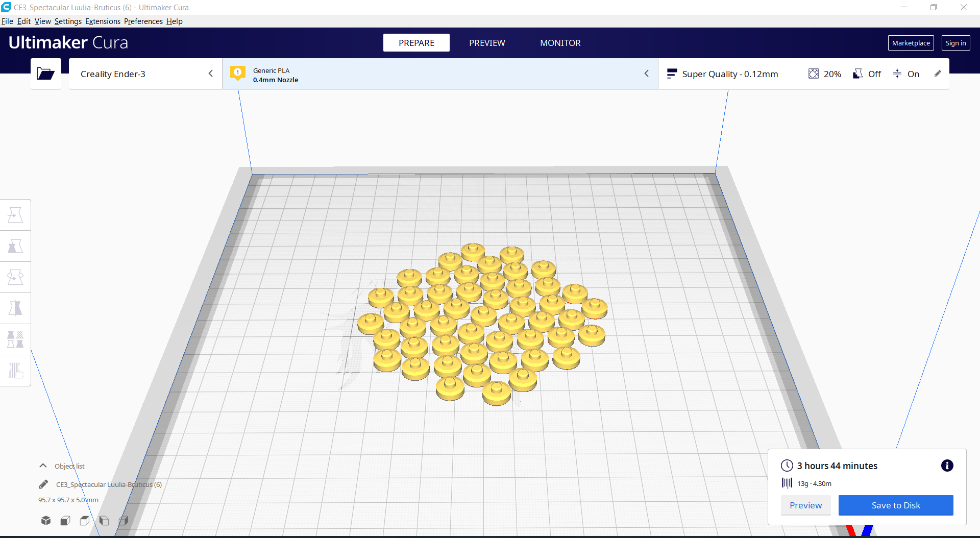Click the 3 hours 44 minutes estimate

[x=837, y=466]
